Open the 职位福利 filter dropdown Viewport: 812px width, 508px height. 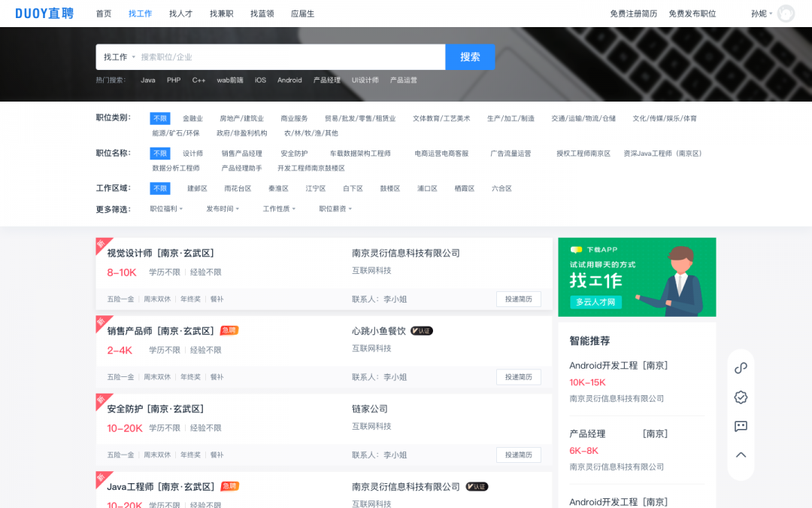165,208
